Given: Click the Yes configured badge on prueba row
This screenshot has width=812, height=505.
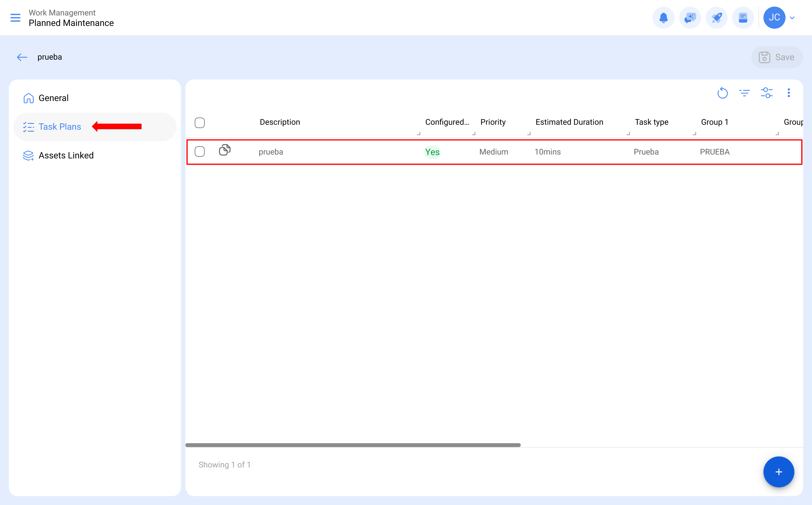Looking at the screenshot, I should click(x=432, y=151).
